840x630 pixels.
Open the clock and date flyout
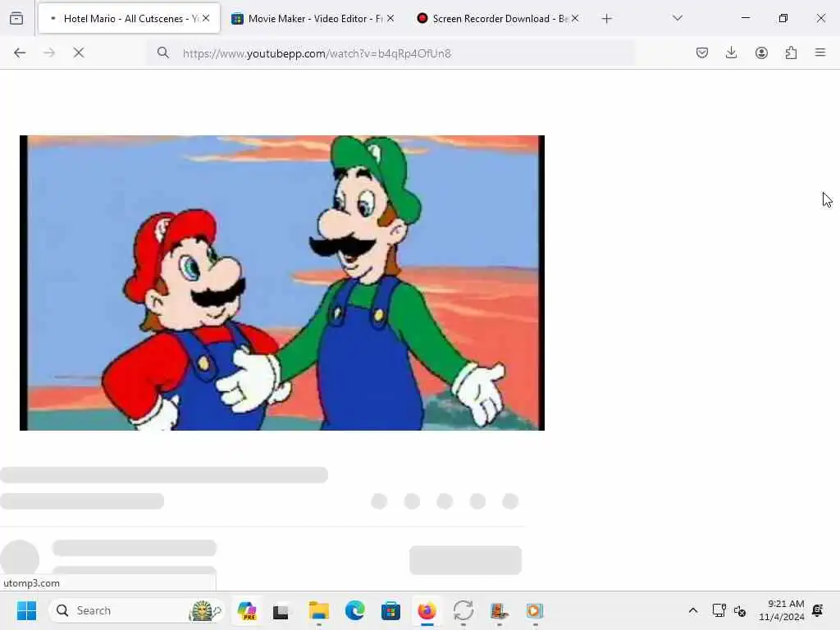coord(782,610)
